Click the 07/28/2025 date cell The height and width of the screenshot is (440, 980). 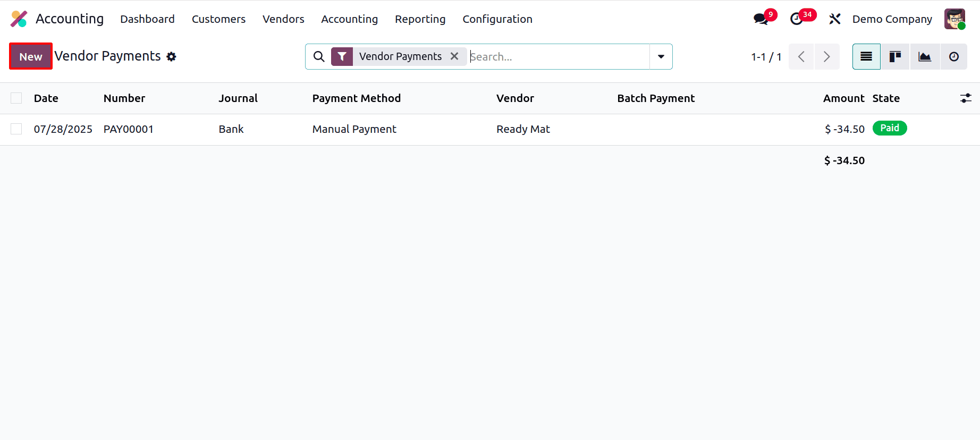[x=63, y=129]
